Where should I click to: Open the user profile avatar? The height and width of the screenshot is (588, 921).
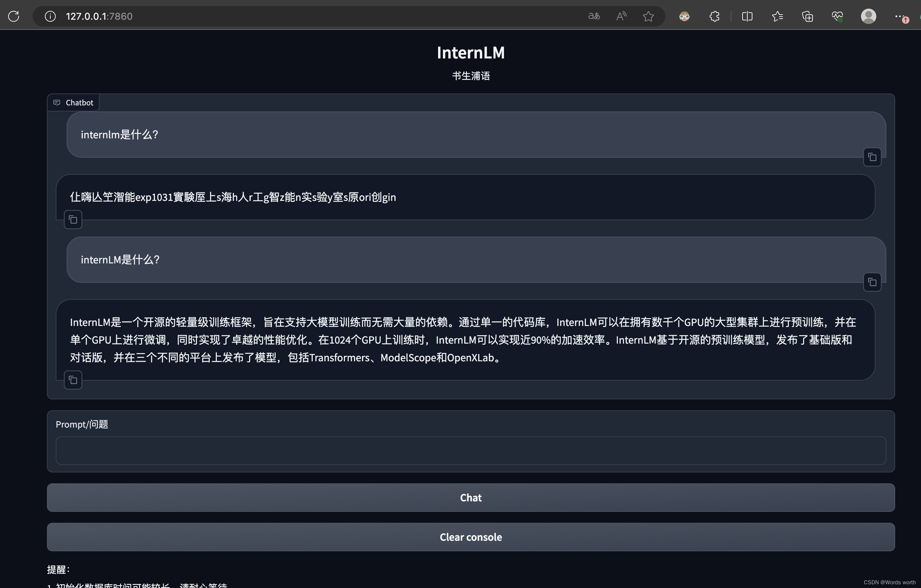(x=868, y=16)
